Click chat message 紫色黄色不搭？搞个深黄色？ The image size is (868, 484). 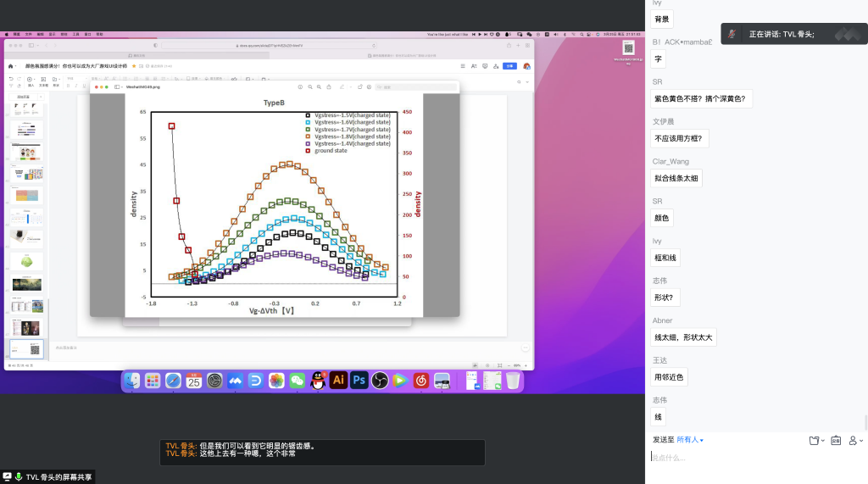(701, 98)
